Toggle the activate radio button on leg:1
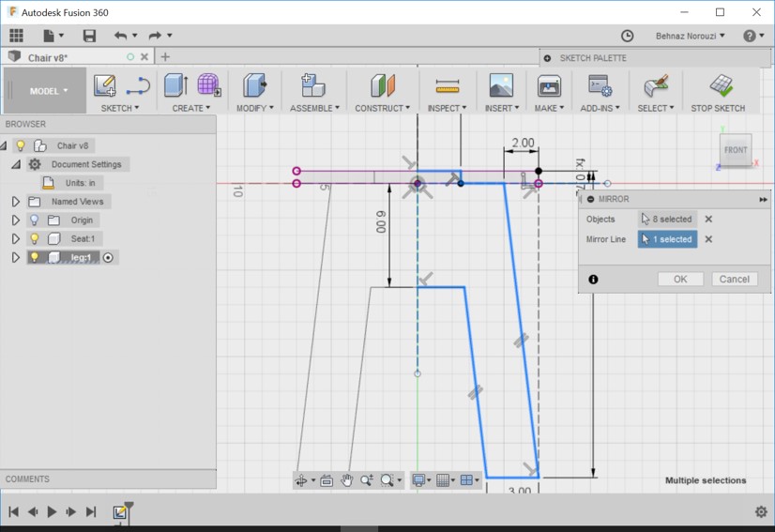The height and width of the screenshot is (532, 775). (x=108, y=258)
